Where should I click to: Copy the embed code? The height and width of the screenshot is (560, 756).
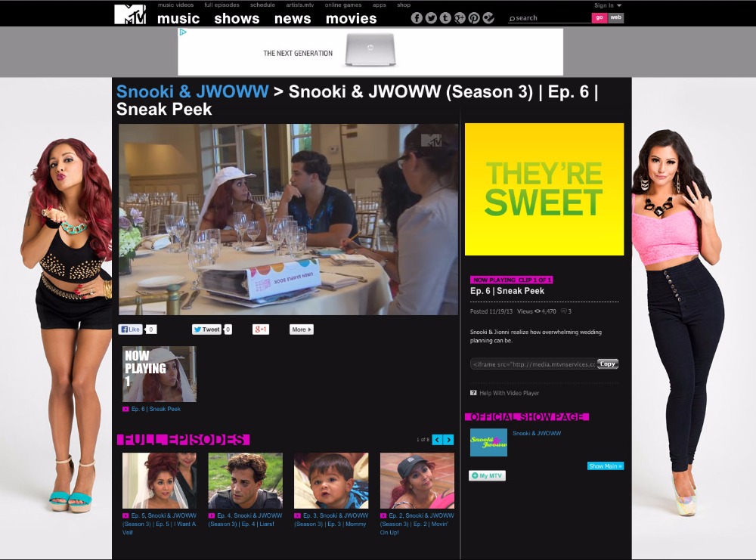click(x=608, y=364)
